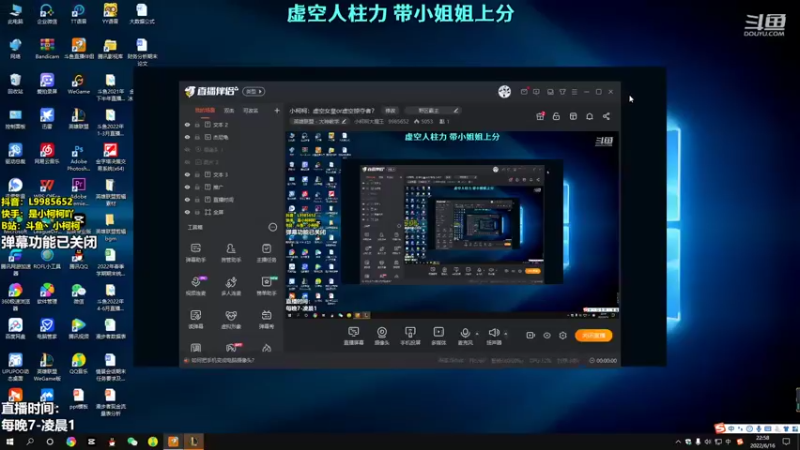Open the gift box icon with red badge
800x450 pixels.
coord(540,116)
